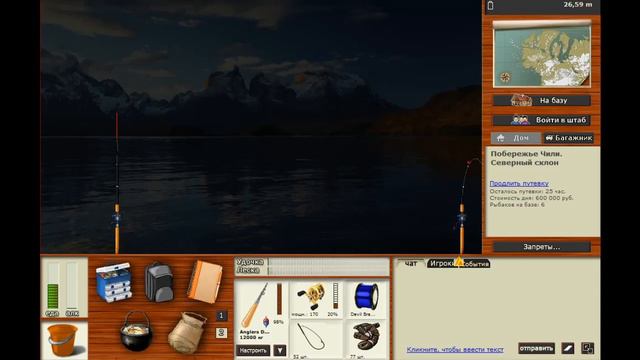Click the yellow warning triangle icon

tap(460, 261)
